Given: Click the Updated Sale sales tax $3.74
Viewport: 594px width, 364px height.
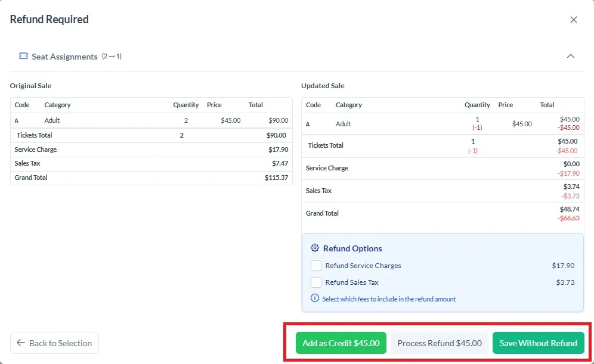Looking at the screenshot, I should pyautogui.click(x=571, y=186).
